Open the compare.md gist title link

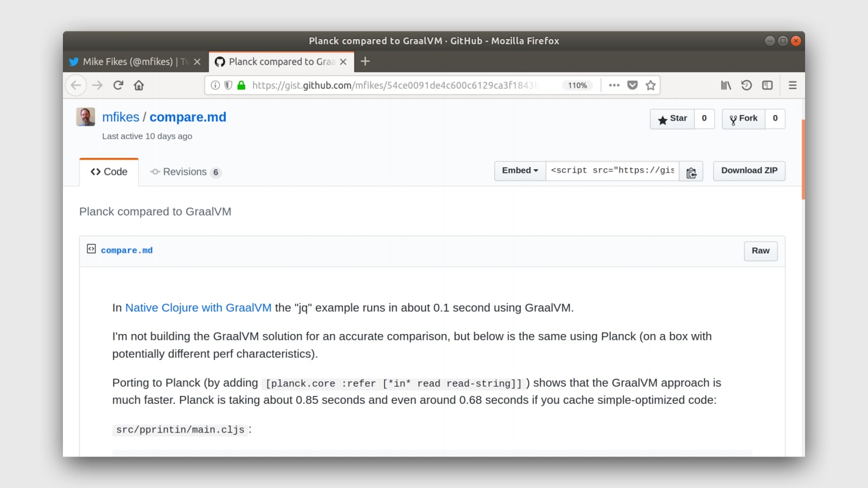click(x=188, y=117)
